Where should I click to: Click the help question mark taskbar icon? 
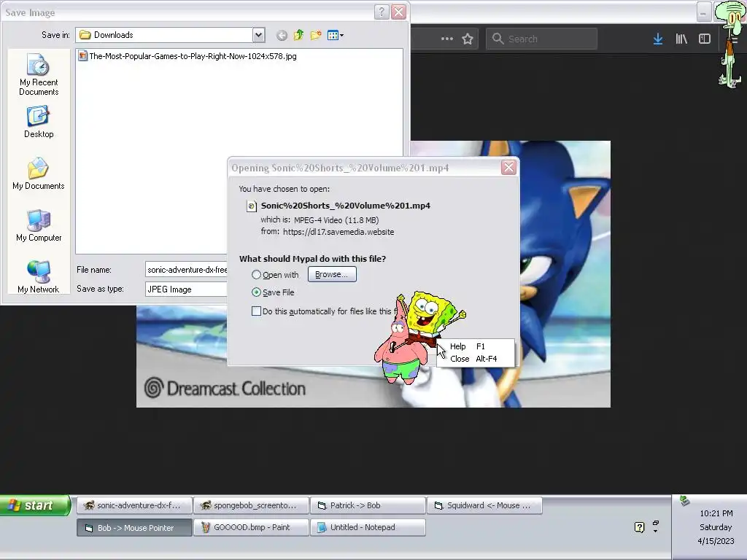click(639, 527)
